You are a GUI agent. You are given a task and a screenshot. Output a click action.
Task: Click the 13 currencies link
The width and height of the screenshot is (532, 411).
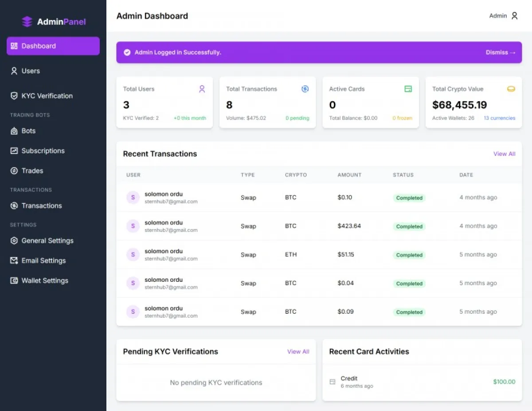(x=499, y=118)
